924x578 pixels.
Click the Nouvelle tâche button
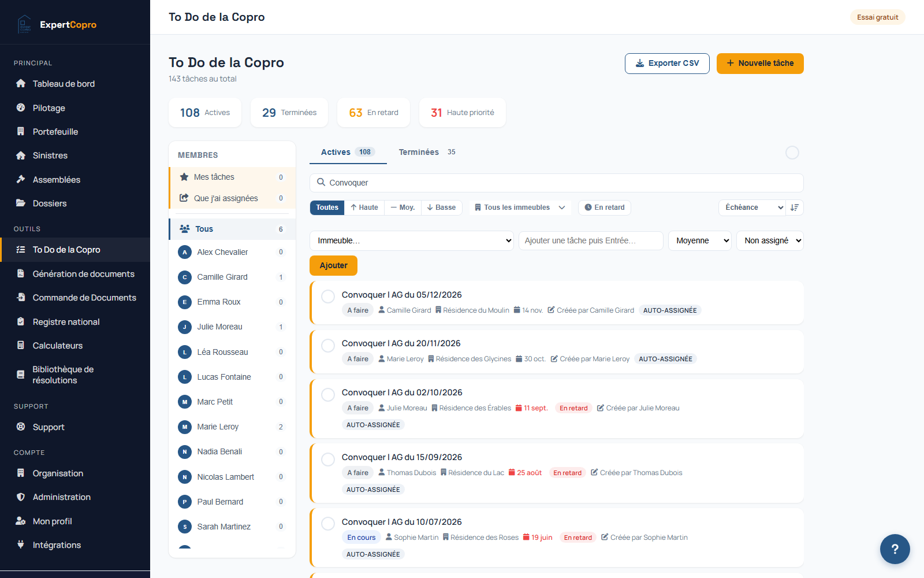[760, 64]
